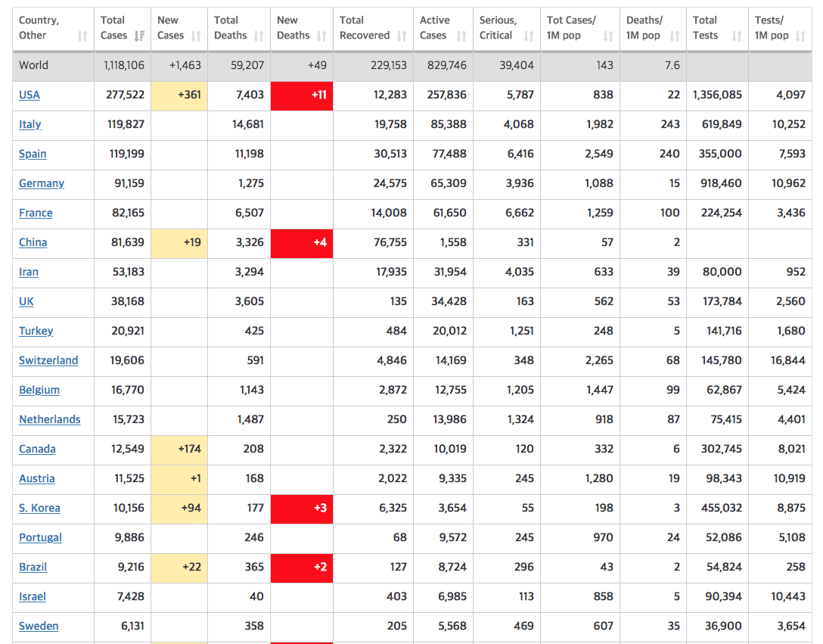Screen dimensions: 823x644
Task: Sort by Country, Other column arrows
Action: 82,36
